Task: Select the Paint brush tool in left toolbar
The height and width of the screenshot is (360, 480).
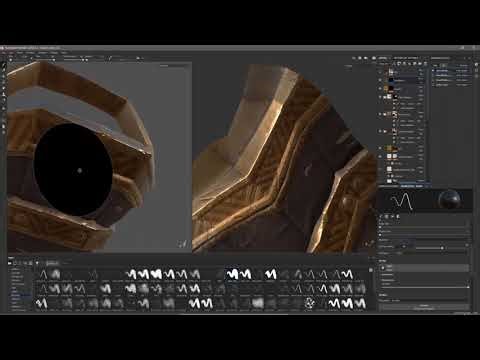Action: [4, 66]
